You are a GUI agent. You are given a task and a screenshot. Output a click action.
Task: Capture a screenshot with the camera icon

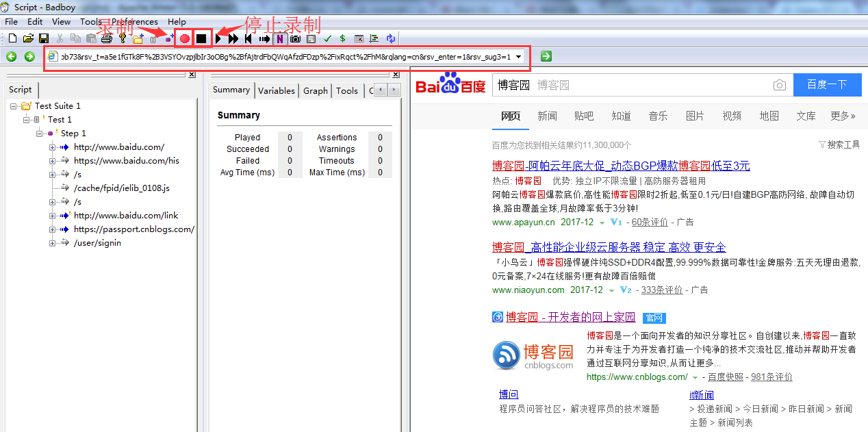pos(296,38)
